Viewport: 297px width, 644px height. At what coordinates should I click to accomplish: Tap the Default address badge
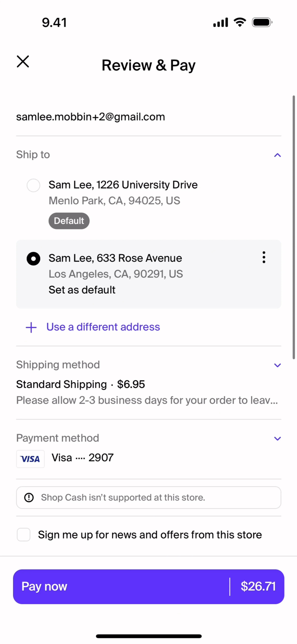[69, 221]
